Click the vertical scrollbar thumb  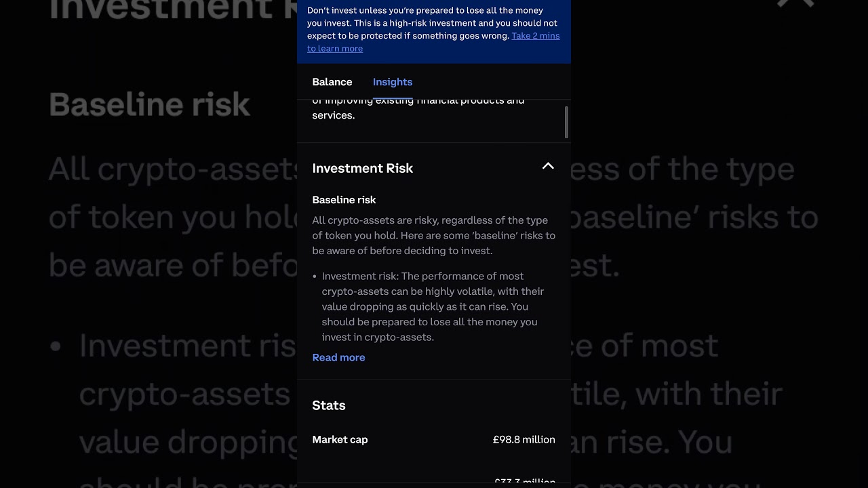point(566,123)
